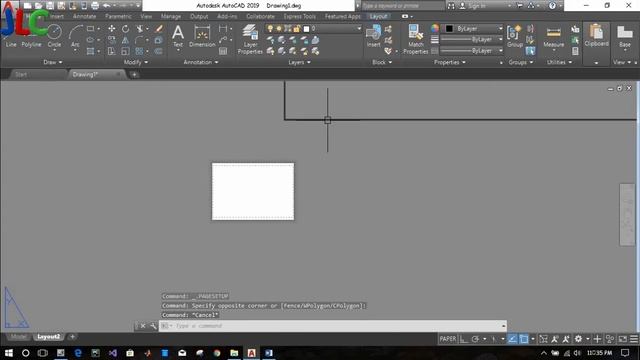This screenshot has width=640, height=360.
Task: Select the Rectangle draw tool
Action: point(90,29)
